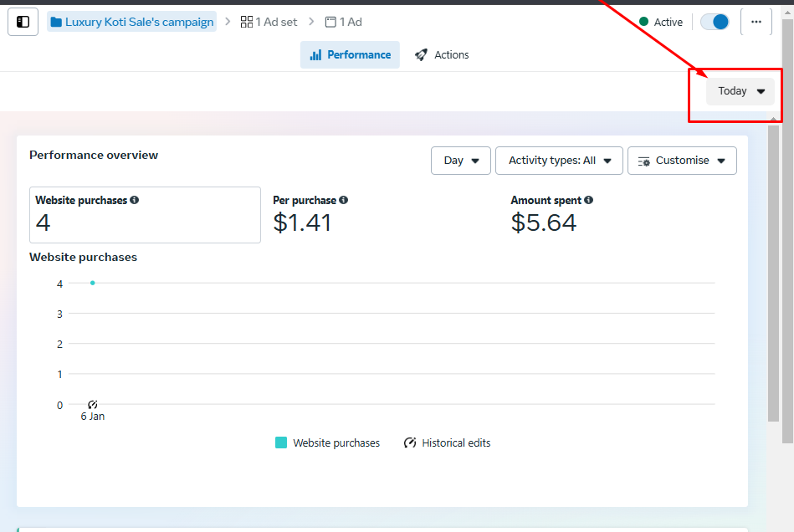Click the sidebar panel toggle icon
794x532 pixels.
(x=23, y=22)
